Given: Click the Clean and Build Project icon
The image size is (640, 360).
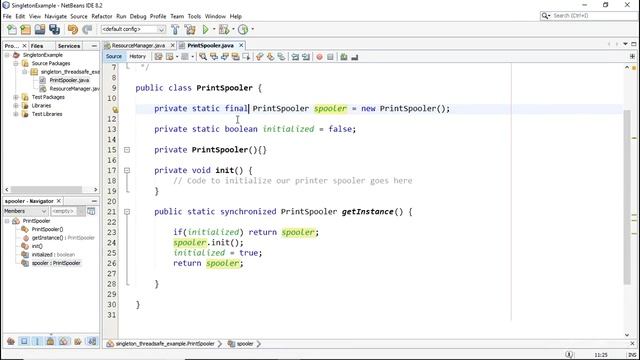Looking at the screenshot, I should point(190,29).
